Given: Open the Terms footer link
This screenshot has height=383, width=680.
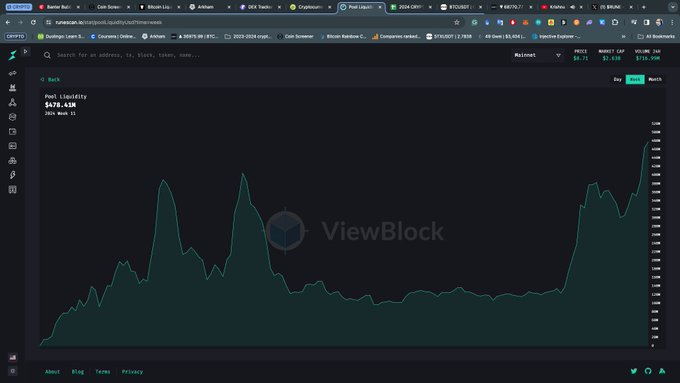Looking at the screenshot, I should coord(103,372).
